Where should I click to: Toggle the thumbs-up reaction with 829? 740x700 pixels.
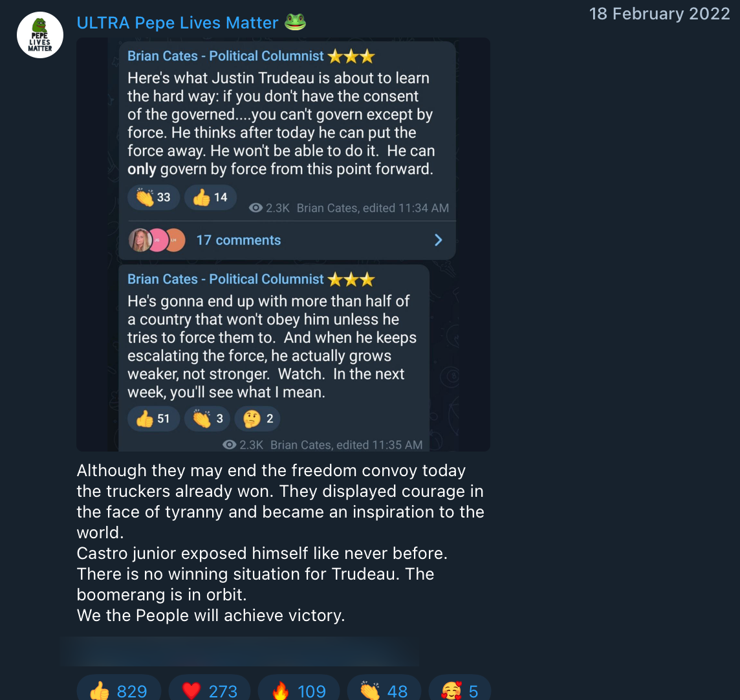118,691
